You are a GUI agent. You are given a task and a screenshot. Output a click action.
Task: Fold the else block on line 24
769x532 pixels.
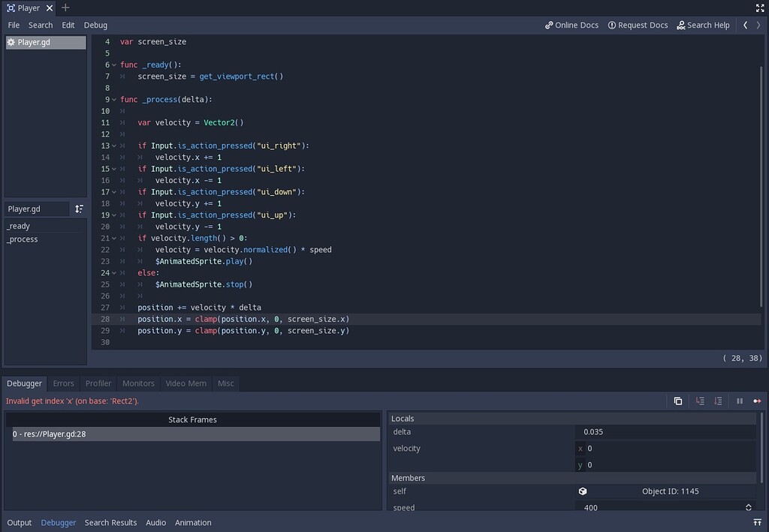pyautogui.click(x=113, y=273)
